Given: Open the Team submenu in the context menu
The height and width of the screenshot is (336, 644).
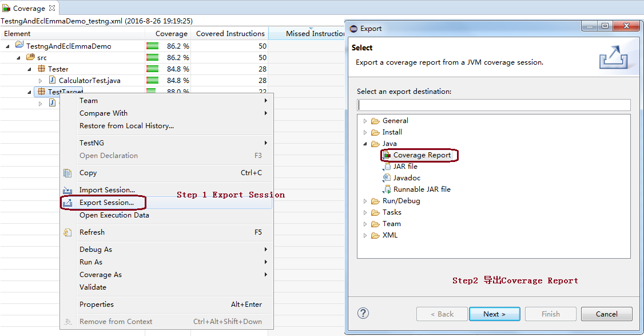Looking at the screenshot, I should pyautogui.click(x=167, y=101).
